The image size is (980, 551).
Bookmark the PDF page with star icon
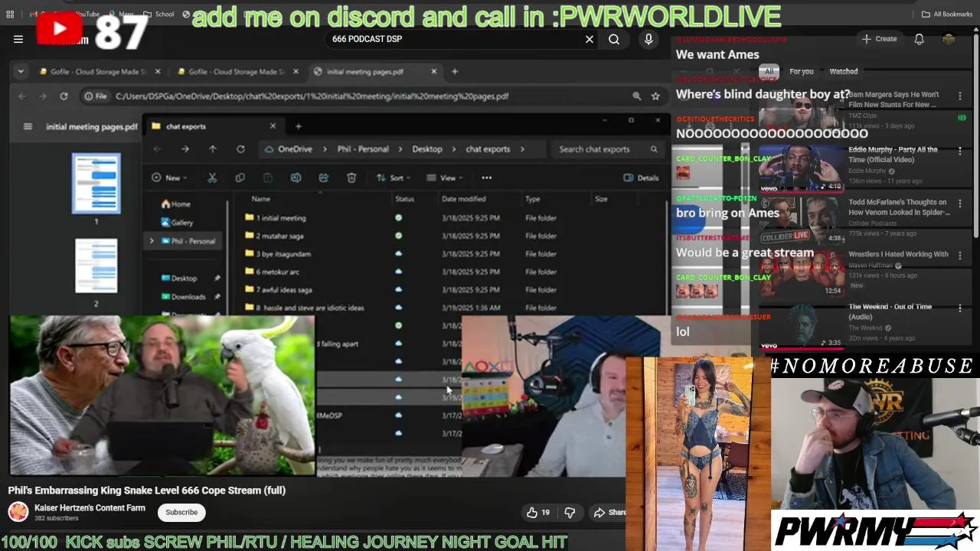click(655, 96)
